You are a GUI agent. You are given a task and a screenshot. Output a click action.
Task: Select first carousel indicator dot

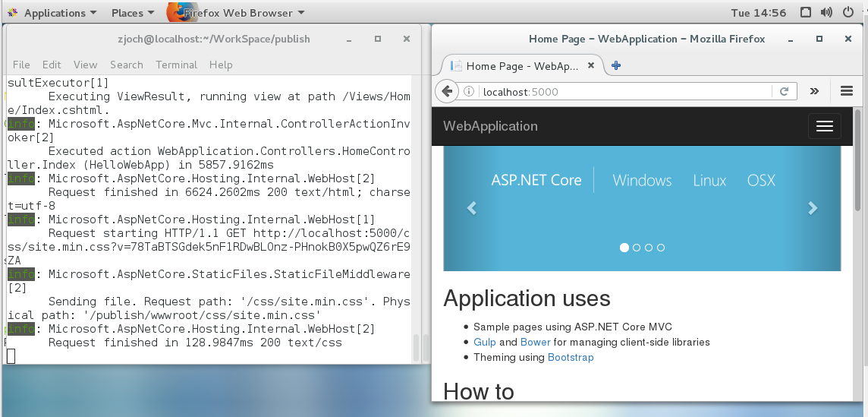tap(624, 248)
